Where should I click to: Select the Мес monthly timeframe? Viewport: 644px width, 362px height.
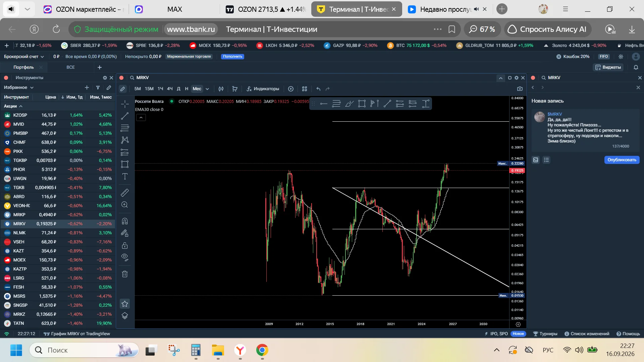(197, 89)
